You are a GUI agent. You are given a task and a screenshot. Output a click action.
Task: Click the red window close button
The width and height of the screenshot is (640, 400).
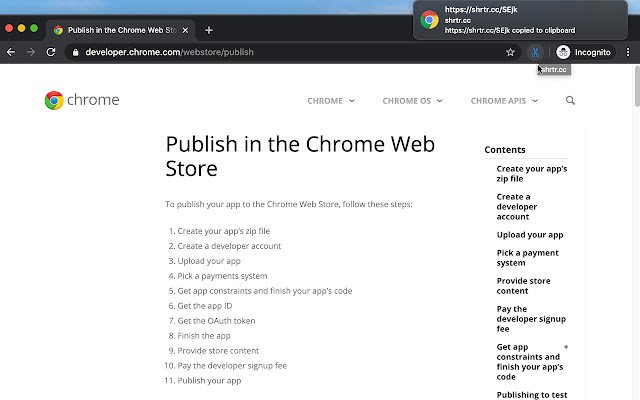pyautogui.click(x=9, y=28)
